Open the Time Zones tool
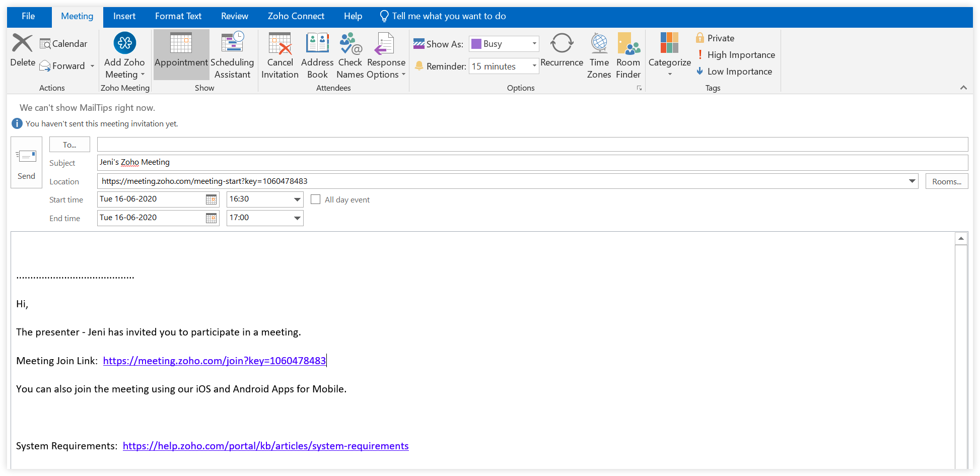Image resolution: width=980 pixels, height=476 pixels. point(599,54)
